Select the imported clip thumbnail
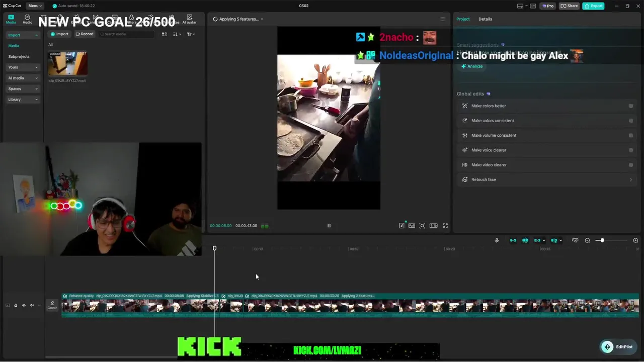Viewport: 644px width, 362px height. [67, 64]
